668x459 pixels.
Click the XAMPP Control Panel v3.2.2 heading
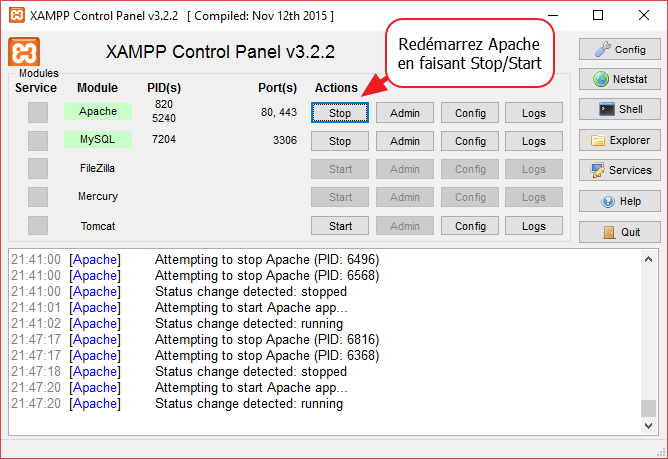point(220,52)
